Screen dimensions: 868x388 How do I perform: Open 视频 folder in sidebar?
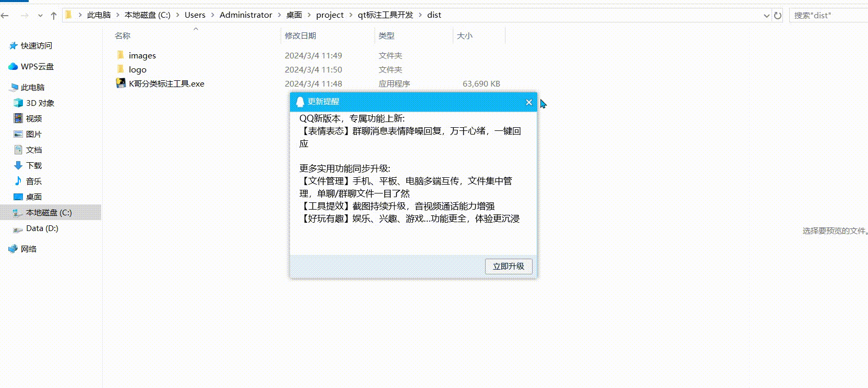click(34, 119)
